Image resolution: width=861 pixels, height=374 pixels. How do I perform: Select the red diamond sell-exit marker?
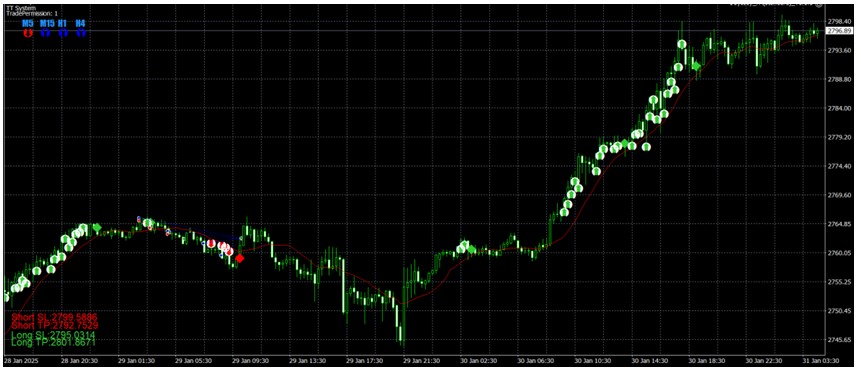pyautogui.click(x=239, y=258)
